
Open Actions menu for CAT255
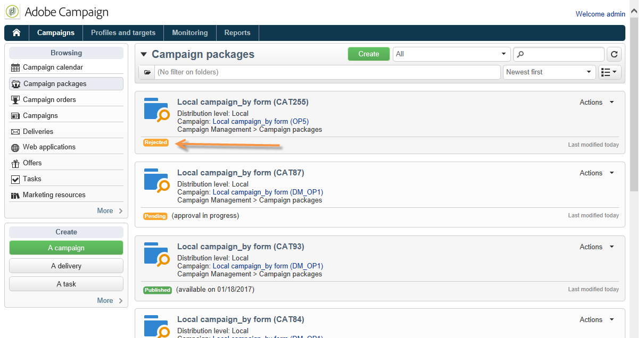(597, 102)
